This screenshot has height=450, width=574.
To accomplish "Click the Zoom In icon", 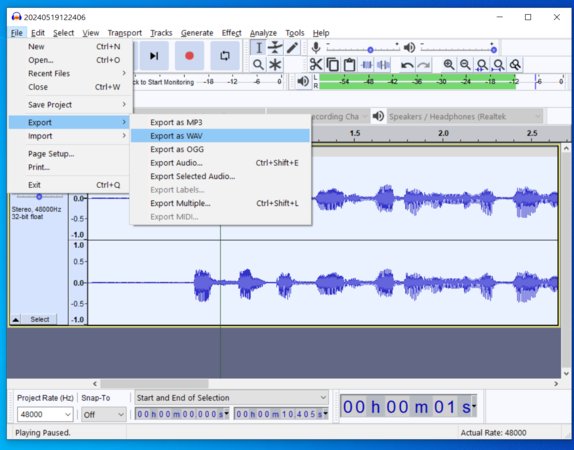I will click(449, 65).
